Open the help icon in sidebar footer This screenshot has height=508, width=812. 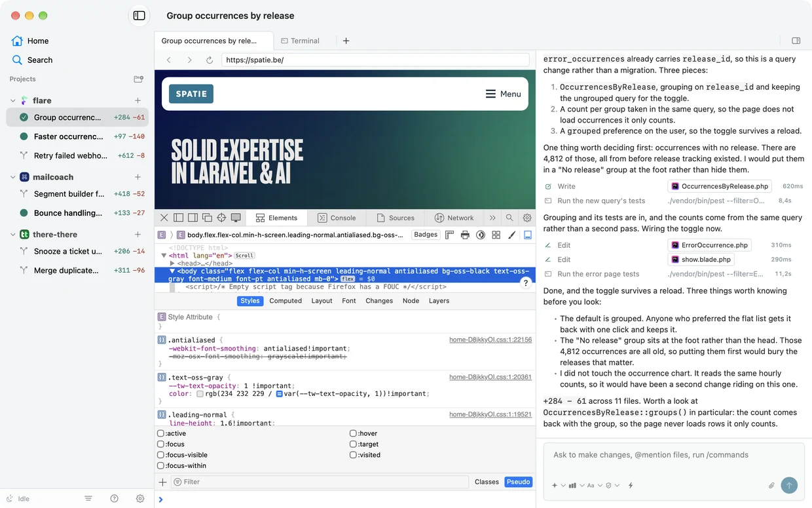[x=115, y=498]
